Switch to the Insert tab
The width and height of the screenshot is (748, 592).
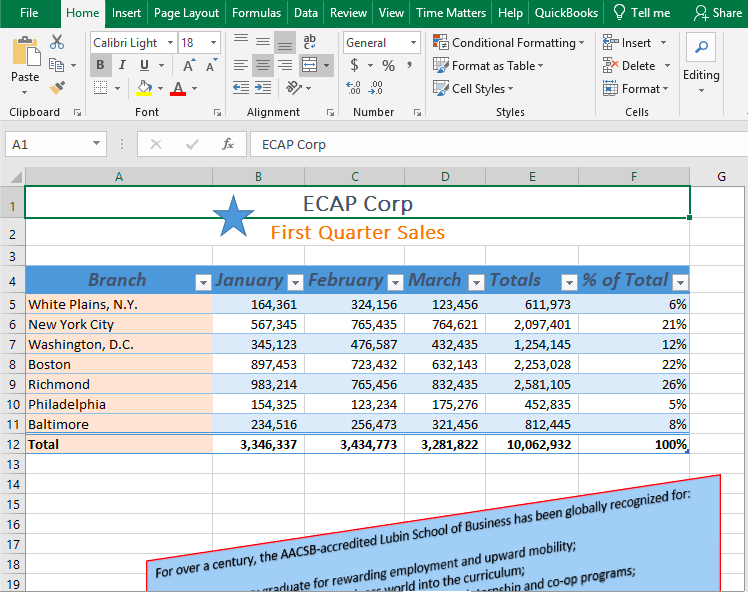click(126, 13)
